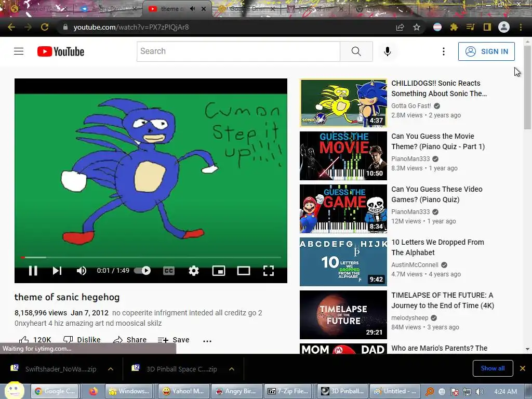Viewport: 532px width, 399px height.
Task: Toggle closed captions on the player
Action: coord(169,270)
